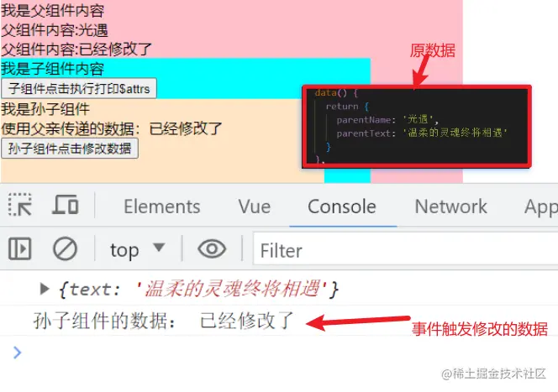Switch to the Elements tab
Screen dimensions: 558x392
pos(162,206)
